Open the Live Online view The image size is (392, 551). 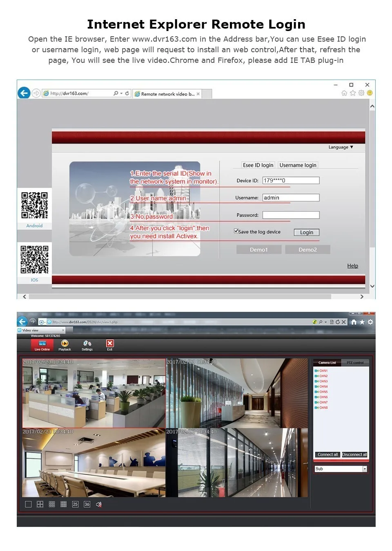pyautogui.click(x=42, y=346)
